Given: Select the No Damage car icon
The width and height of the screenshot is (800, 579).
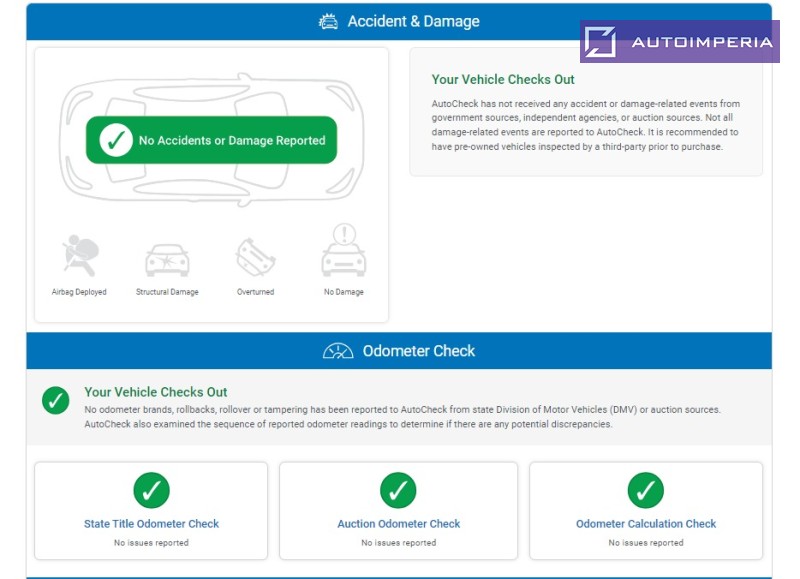Looking at the screenshot, I should tap(344, 250).
